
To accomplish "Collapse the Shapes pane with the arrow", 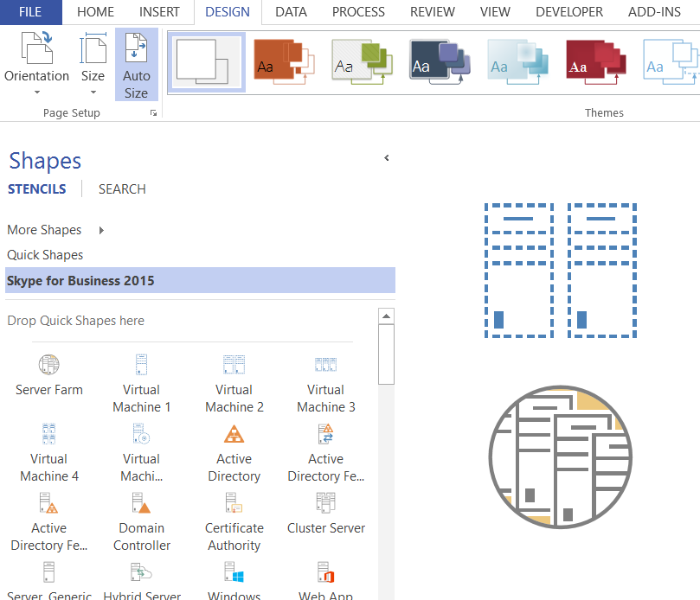I will click(x=387, y=158).
